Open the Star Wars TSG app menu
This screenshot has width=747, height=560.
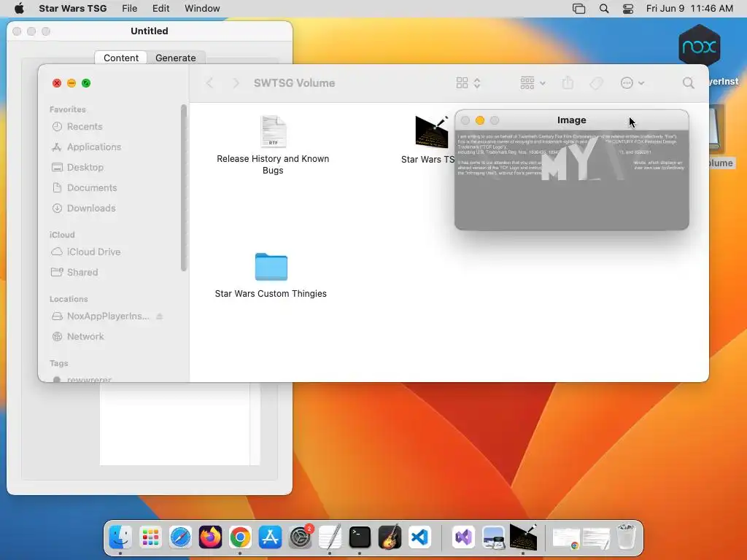(72, 8)
